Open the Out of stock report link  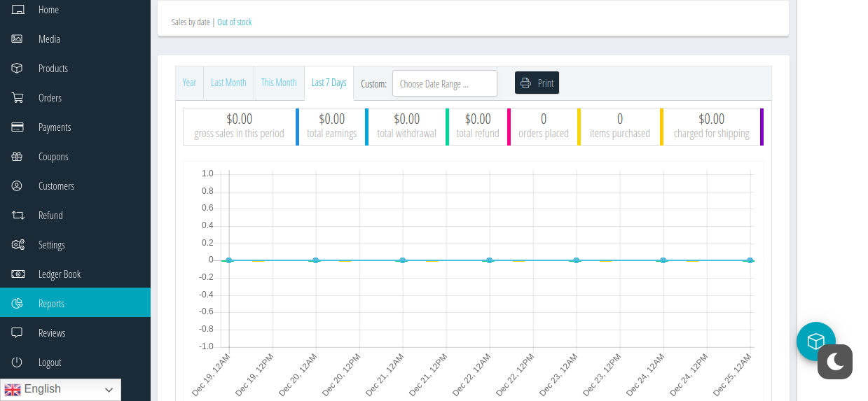234,22
